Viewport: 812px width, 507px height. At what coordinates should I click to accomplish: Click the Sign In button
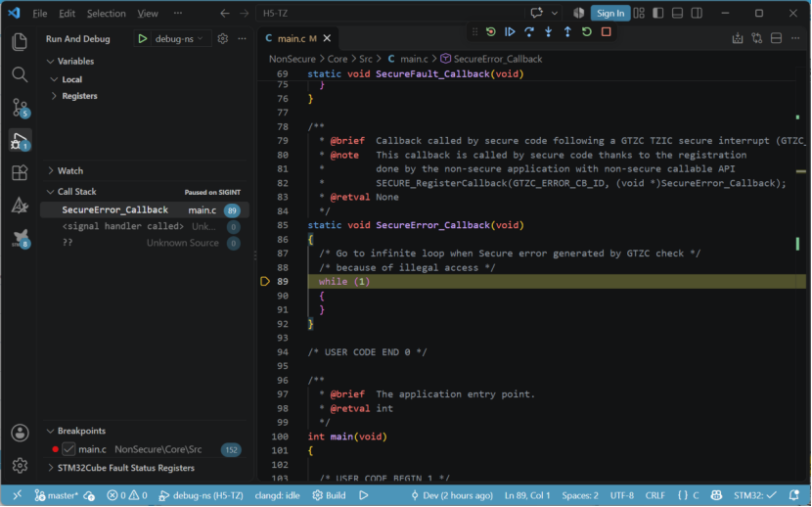tap(610, 13)
